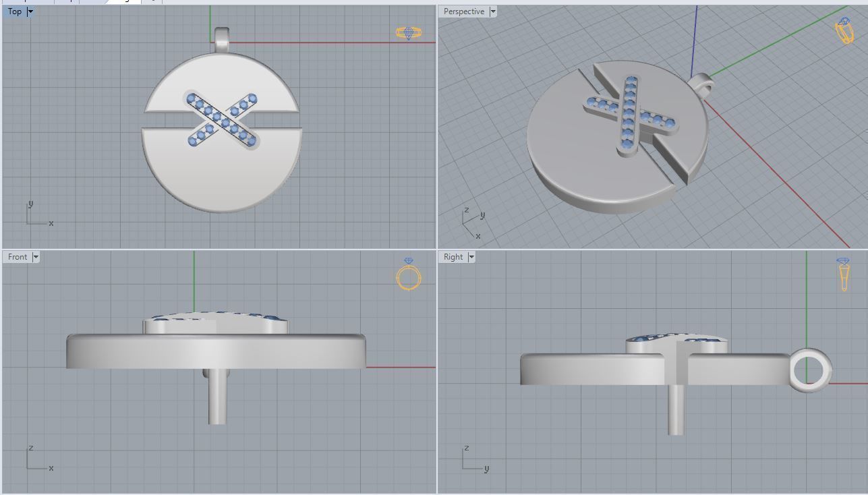Click the ring icon in Top viewport
The image size is (868, 495).
pyautogui.click(x=409, y=32)
